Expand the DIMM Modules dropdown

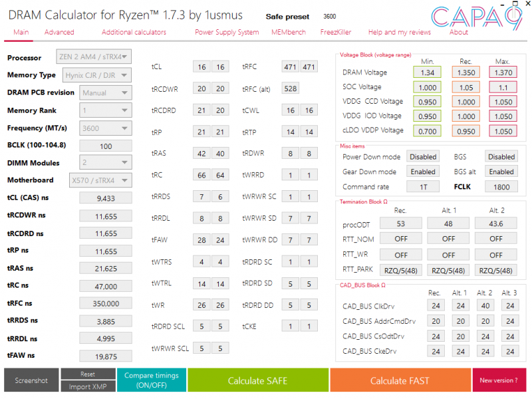pos(106,162)
